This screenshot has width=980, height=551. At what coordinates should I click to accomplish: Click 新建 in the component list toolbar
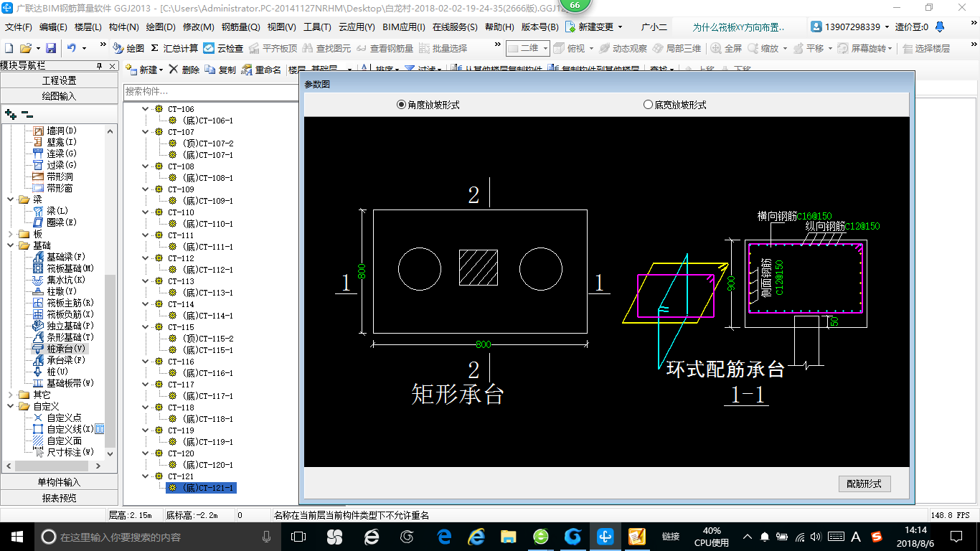pyautogui.click(x=144, y=70)
